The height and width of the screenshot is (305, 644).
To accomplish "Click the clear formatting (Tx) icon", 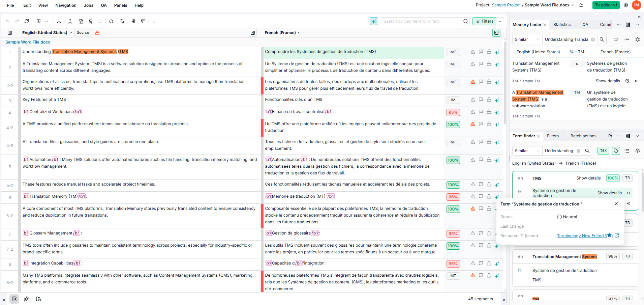I will point(39,21).
